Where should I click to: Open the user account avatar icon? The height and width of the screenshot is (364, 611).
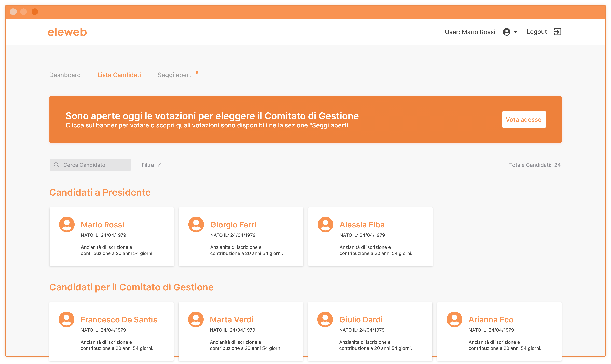(x=506, y=32)
